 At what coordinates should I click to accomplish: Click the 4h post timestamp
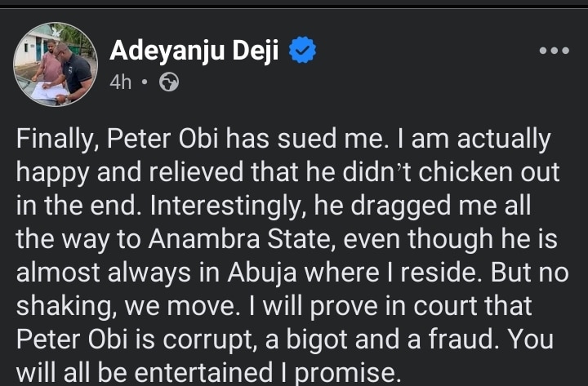coord(120,82)
